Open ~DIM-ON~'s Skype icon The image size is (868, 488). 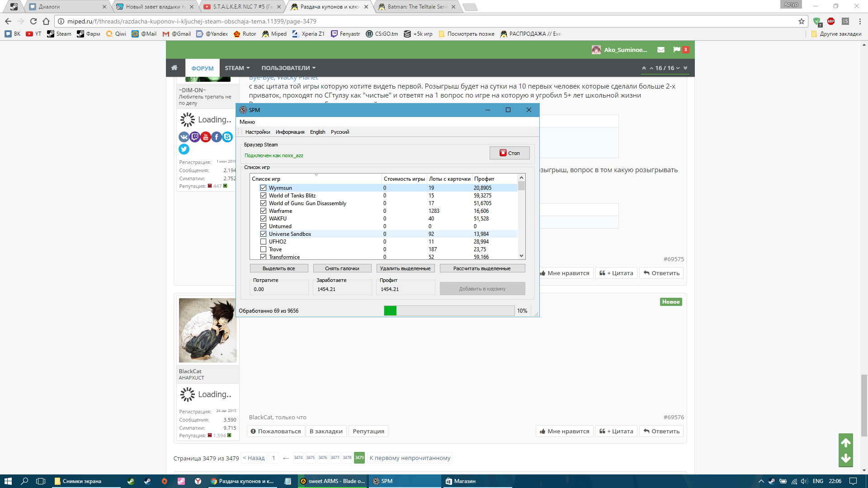coord(227,137)
